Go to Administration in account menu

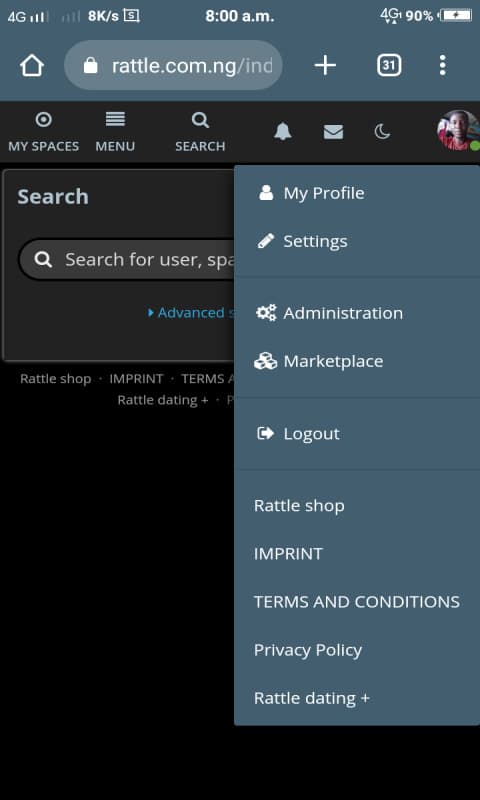click(x=357, y=313)
